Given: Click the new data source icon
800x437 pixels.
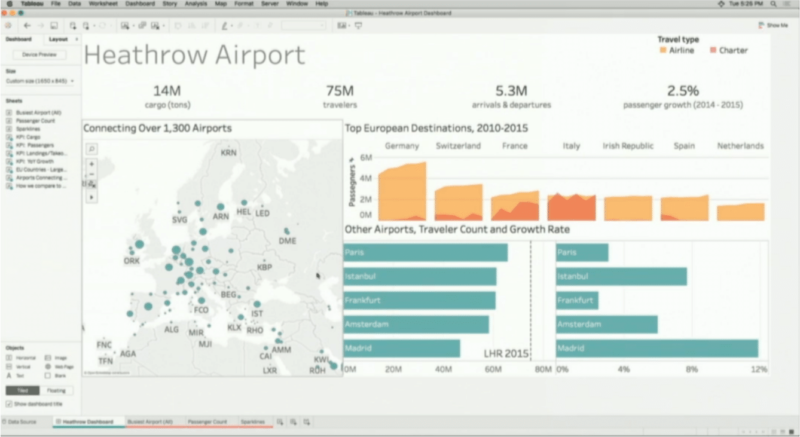Looking at the screenshot, I should 73,25.
